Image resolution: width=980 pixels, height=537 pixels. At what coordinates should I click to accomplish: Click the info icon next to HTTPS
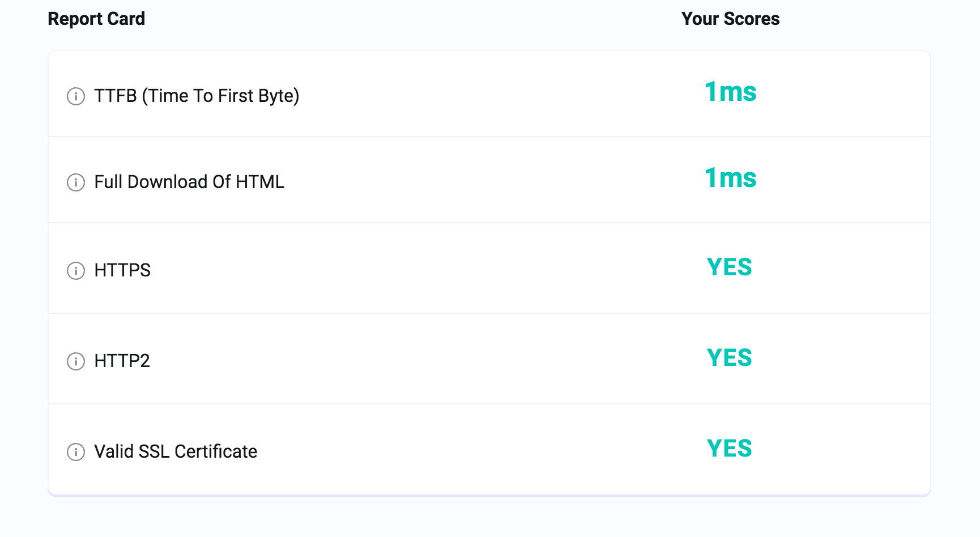click(76, 271)
